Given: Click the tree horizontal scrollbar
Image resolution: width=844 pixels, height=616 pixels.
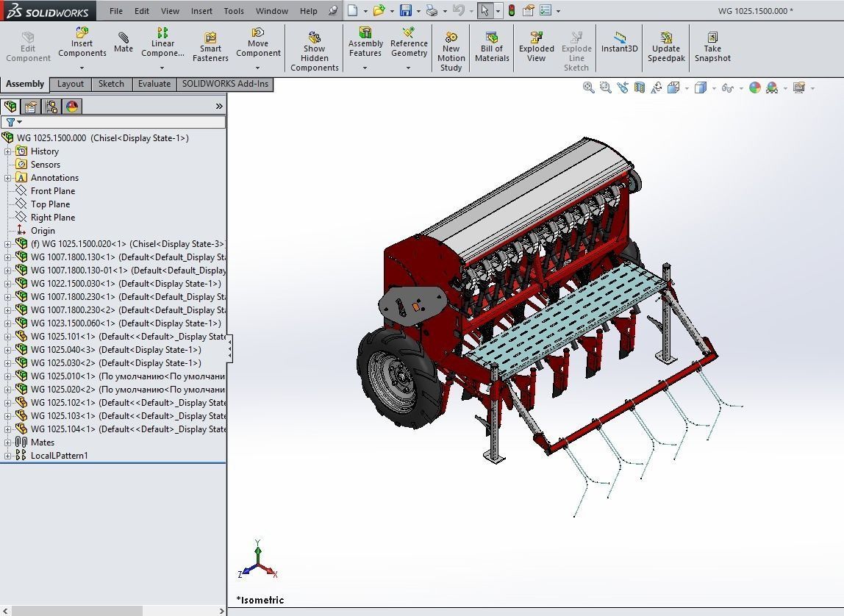Looking at the screenshot, I should click(77, 611).
